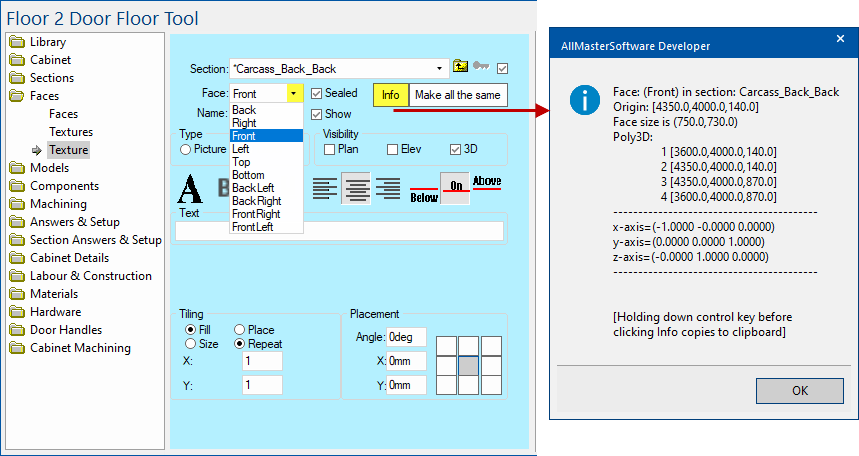Select the Place tiling radio button
Screen dimensions: 859x456
[x=239, y=329]
